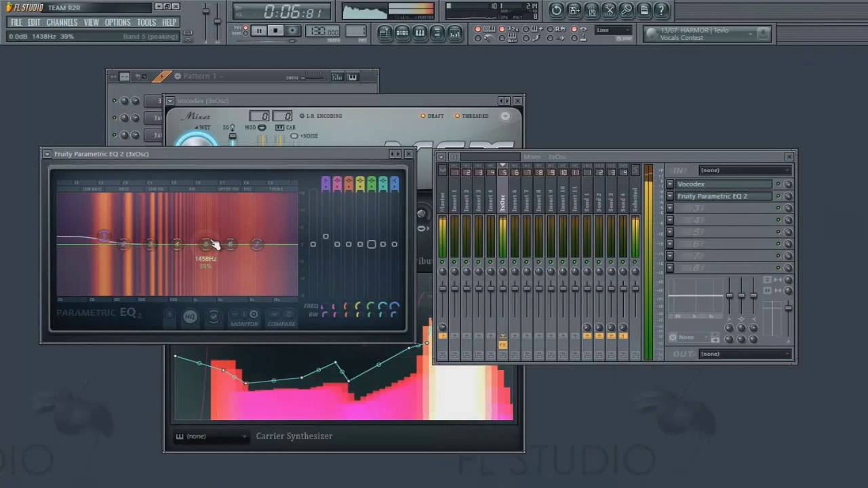Open the VIEW menu
868x488 pixels.
coord(92,22)
